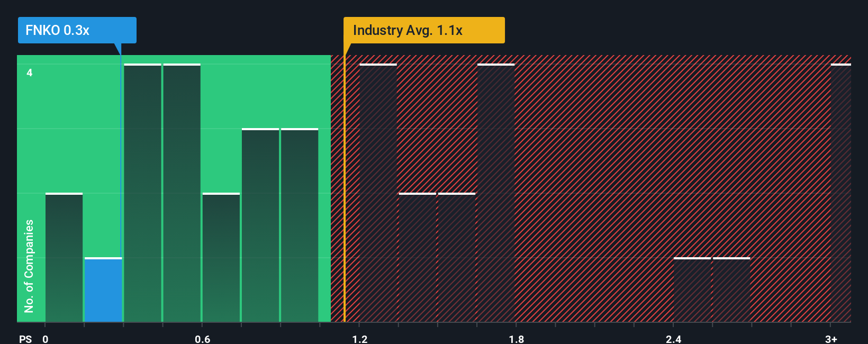This screenshot has height=344, width=868.
Task: Click the PS axis label
Action: click(x=25, y=339)
